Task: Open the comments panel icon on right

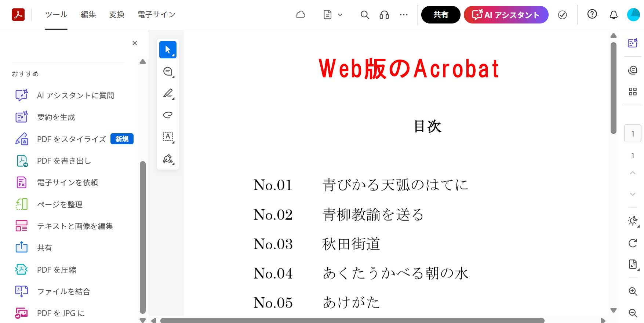Action: (x=633, y=70)
